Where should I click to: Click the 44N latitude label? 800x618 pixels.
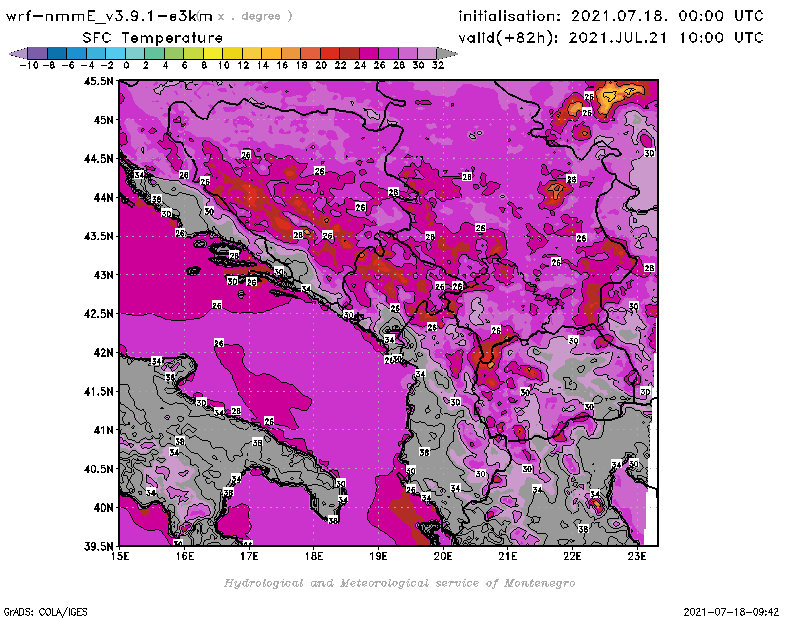tap(103, 197)
